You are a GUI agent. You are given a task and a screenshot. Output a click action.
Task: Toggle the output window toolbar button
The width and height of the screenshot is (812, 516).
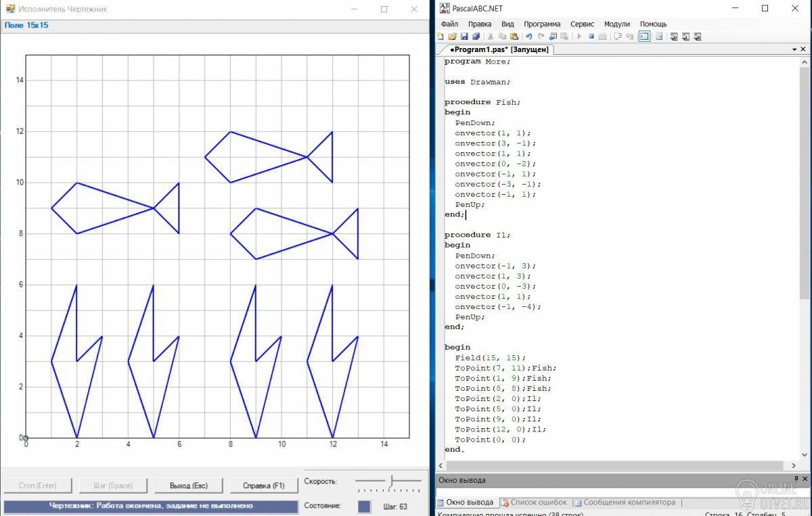click(x=644, y=37)
